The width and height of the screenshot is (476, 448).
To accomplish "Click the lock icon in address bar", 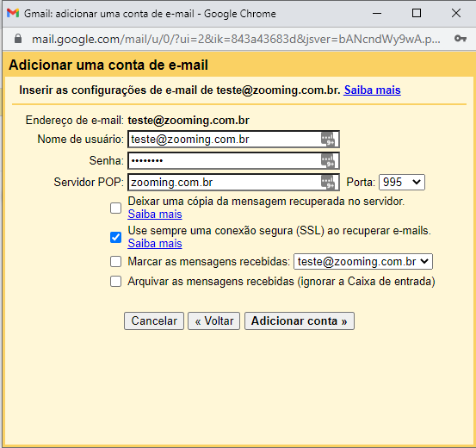I will click(18, 39).
